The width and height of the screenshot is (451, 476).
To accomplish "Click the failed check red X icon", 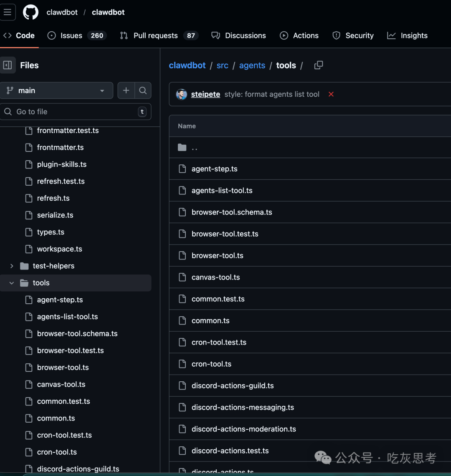I will click(331, 94).
